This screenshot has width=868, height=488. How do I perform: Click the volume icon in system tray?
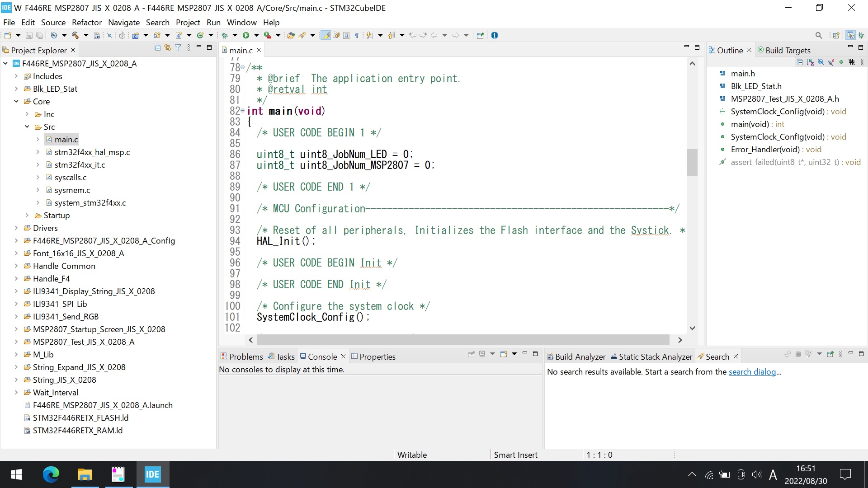756,474
